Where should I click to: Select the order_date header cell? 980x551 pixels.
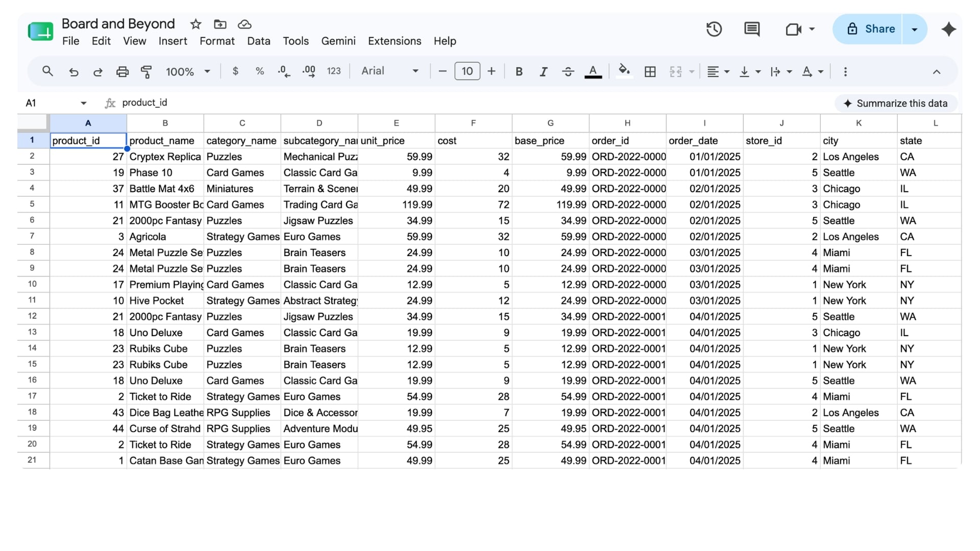point(704,141)
